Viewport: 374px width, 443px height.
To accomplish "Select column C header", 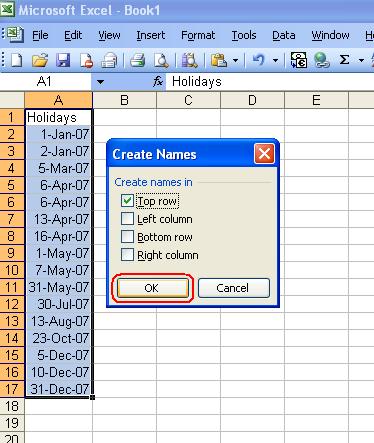I will (x=188, y=100).
